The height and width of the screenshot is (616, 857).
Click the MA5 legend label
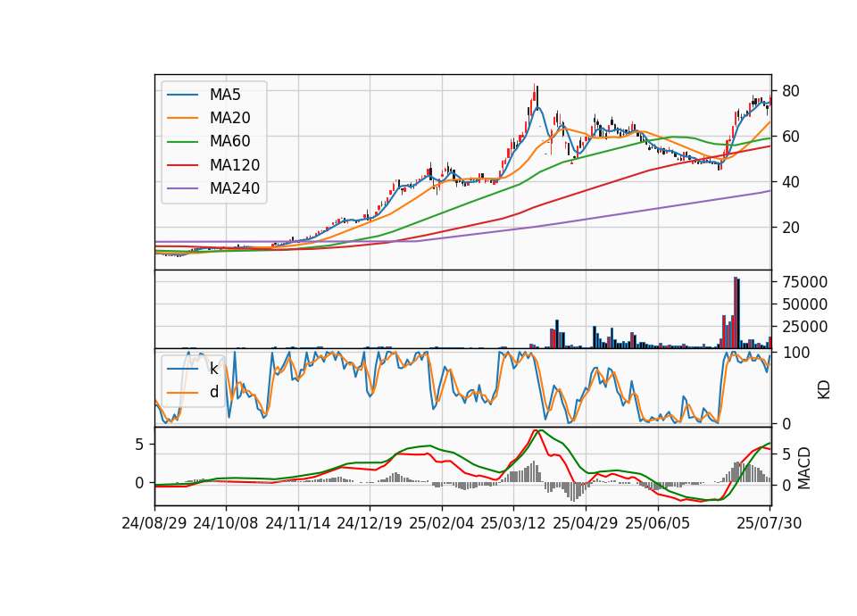pos(225,95)
